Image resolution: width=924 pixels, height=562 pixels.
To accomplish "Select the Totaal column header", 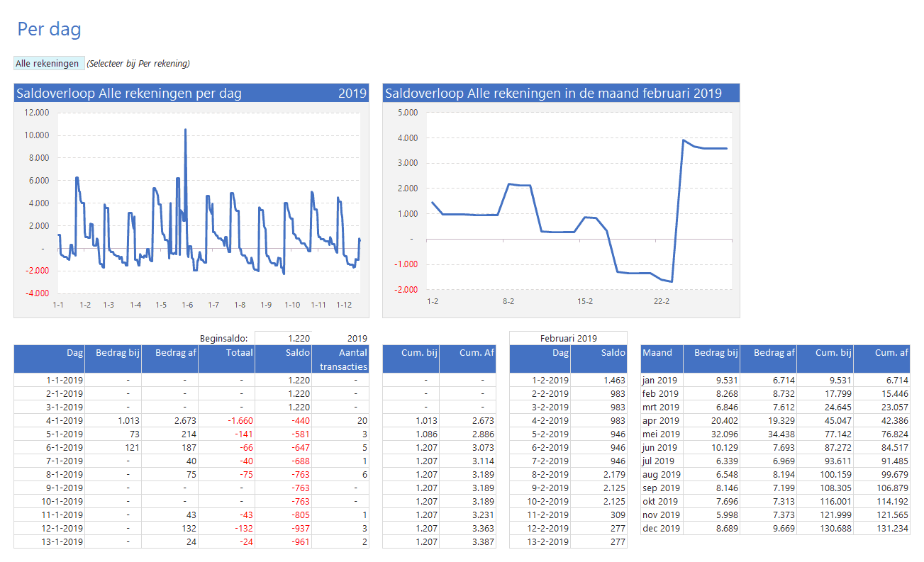I will click(x=226, y=352).
